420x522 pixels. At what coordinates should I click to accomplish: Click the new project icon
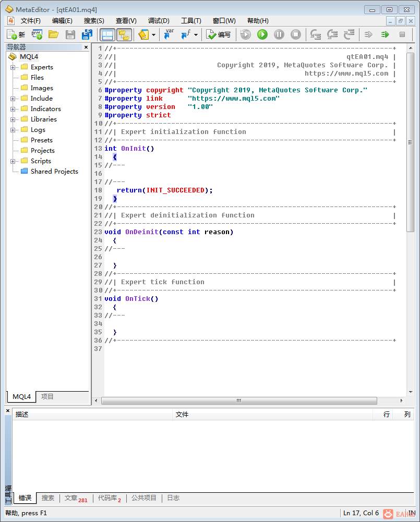tap(37, 34)
